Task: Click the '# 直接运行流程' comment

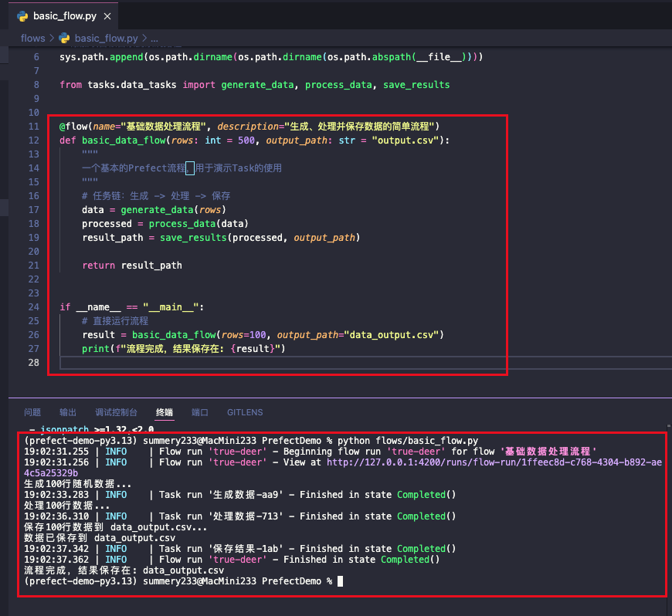Action: tap(115, 321)
